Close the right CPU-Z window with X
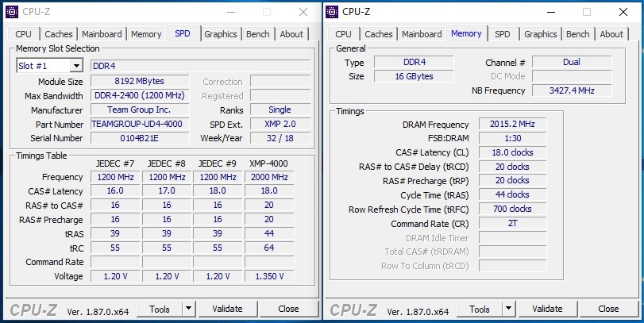 pyautogui.click(x=623, y=13)
